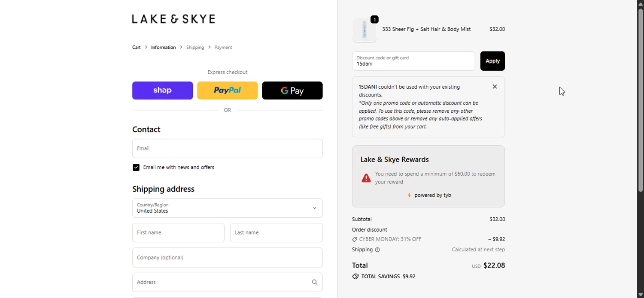Click the TOTAL SAVINGS $9.92 text

coord(389,277)
